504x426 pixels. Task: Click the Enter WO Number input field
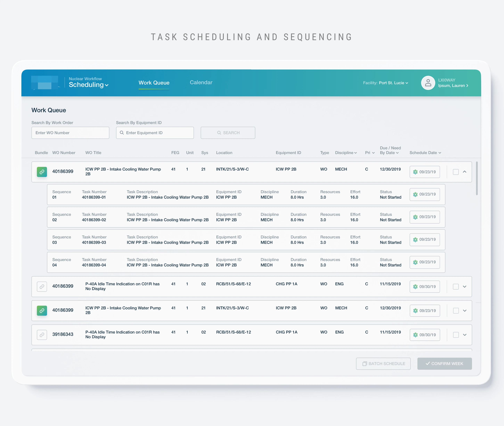pyautogui.click(x=70, y=133)
